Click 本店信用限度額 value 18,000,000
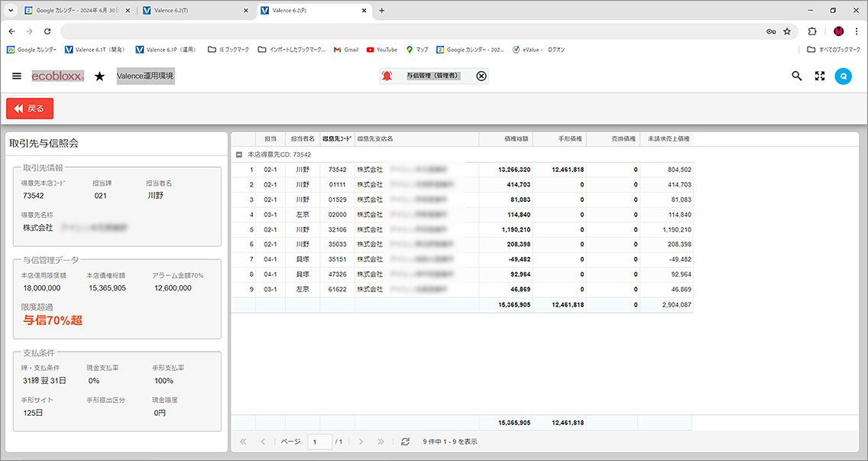Viewport: 868px width, 461px height. tap(42, 288)
